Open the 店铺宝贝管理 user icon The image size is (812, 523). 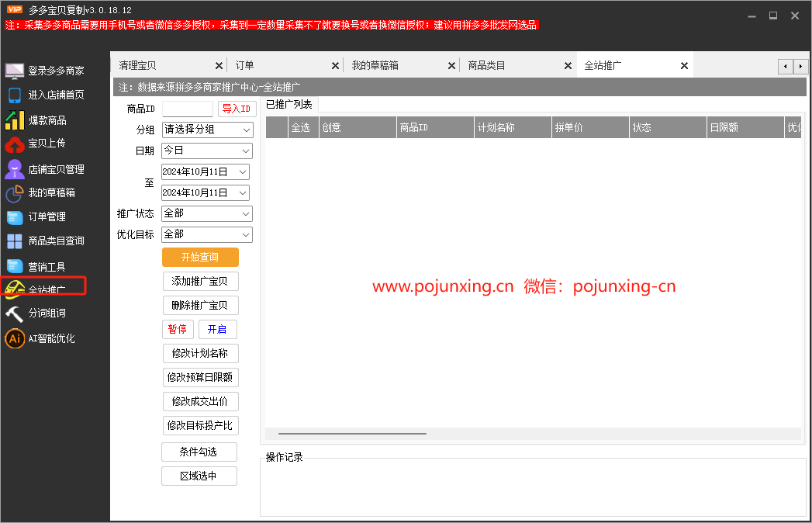(15, 169)
